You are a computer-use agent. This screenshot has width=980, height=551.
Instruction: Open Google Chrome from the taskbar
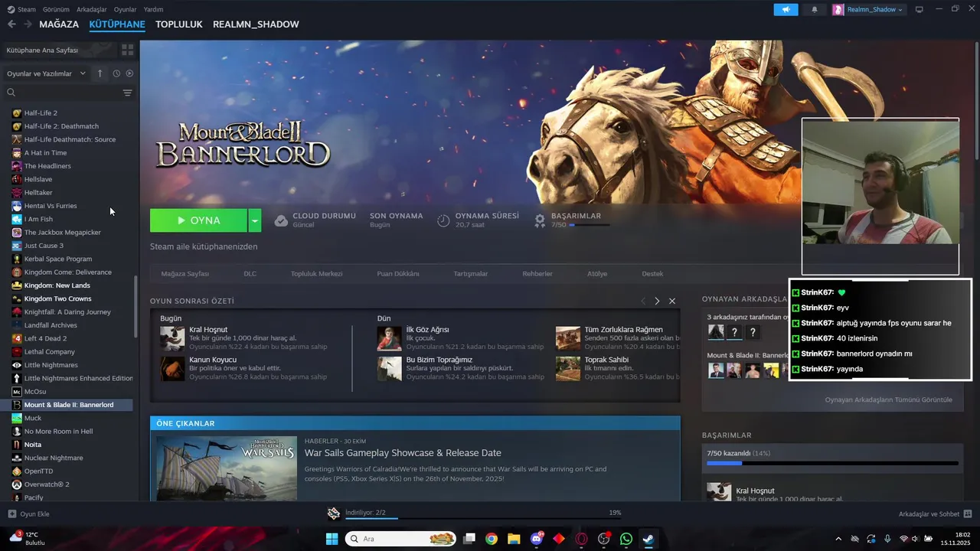pyautogui.click(x=492, y=539)
